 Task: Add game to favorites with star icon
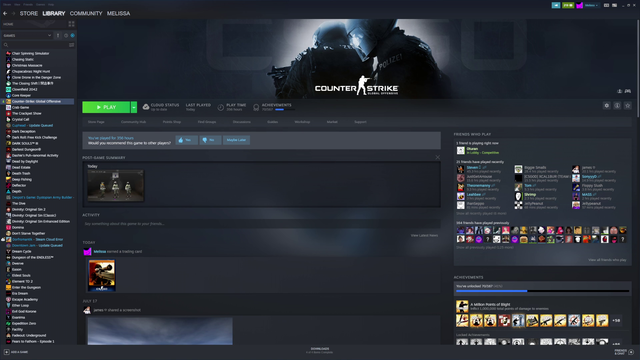628,106
